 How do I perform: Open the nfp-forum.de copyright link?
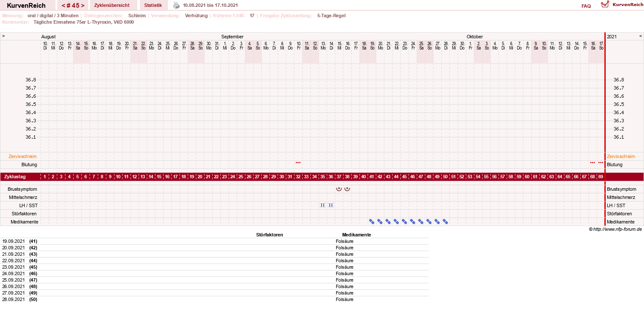coord(616,229)
